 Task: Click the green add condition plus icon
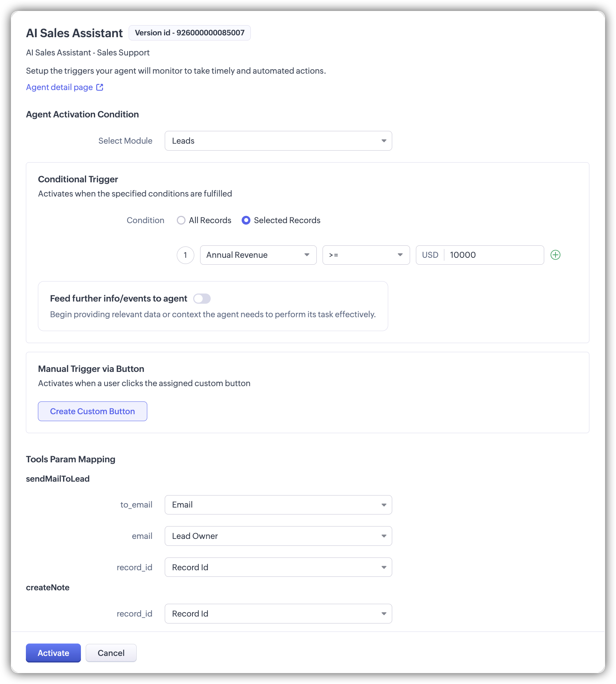(x=555, y=255)
